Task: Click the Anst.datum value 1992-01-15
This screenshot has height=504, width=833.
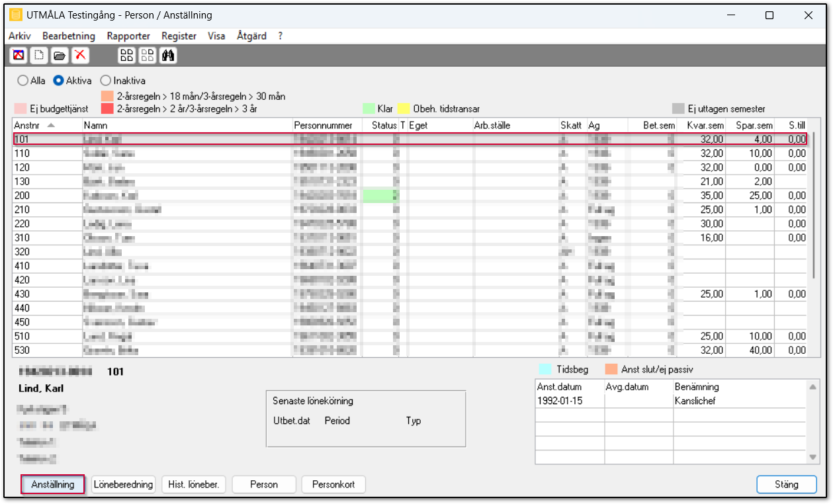Action: 560,401
